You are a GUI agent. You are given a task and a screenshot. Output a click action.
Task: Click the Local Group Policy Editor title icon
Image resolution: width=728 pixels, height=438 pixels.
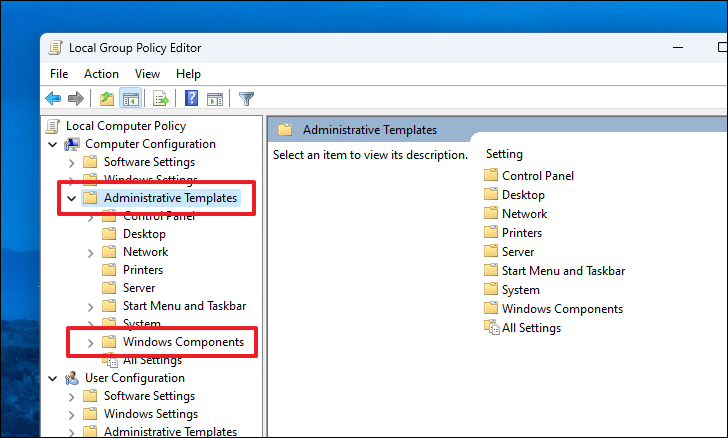coord(55,48)
